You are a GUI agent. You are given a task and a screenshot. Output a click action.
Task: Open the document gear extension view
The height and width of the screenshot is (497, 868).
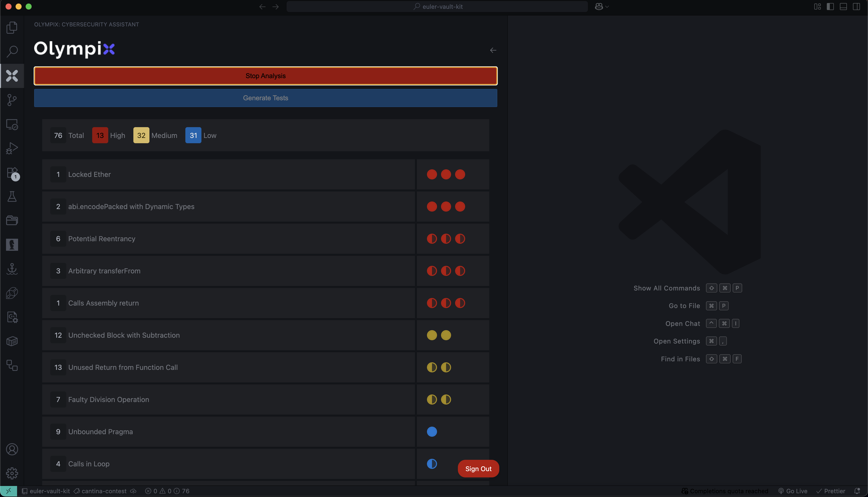[x=12, y=317]
